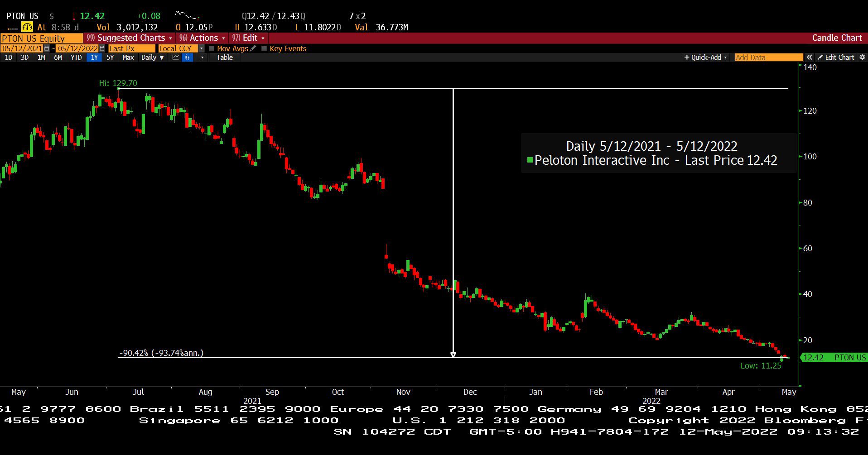Enable the Key Events checkbox

pos(264,48)
